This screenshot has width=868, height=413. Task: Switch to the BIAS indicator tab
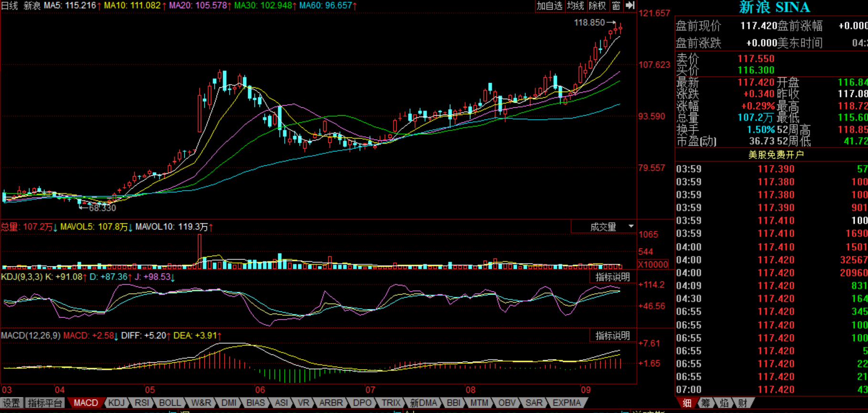(256, 403)
